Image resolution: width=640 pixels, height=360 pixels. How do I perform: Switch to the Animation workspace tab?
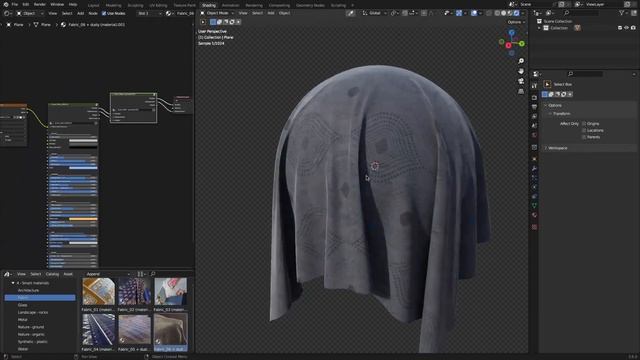pyautogui.click(x=230, y=5)
